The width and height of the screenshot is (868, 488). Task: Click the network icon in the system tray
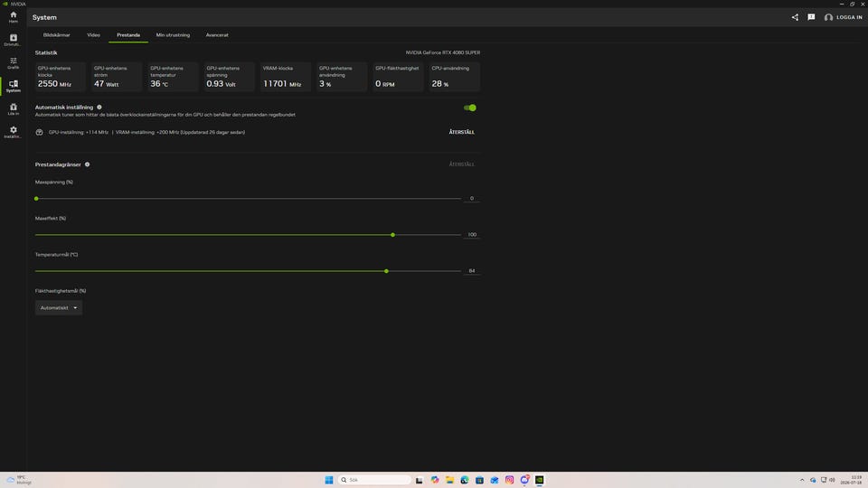tap(823, 480)
